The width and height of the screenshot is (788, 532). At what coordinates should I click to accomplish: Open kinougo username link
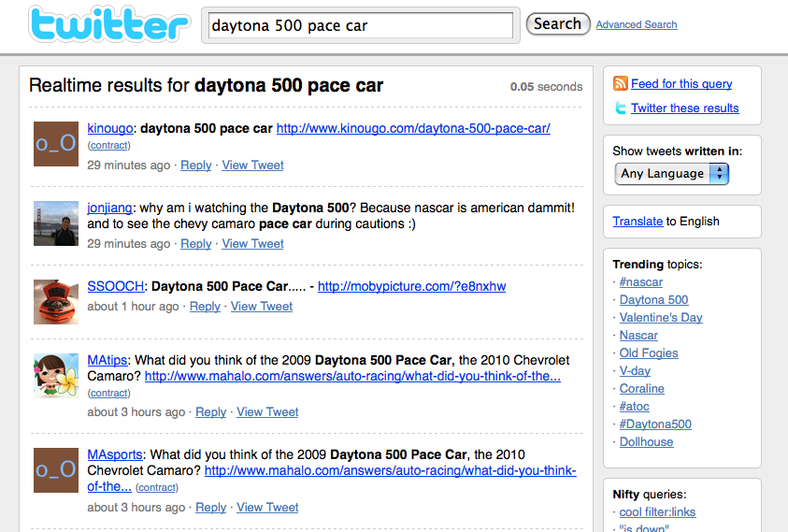[110, 128]
